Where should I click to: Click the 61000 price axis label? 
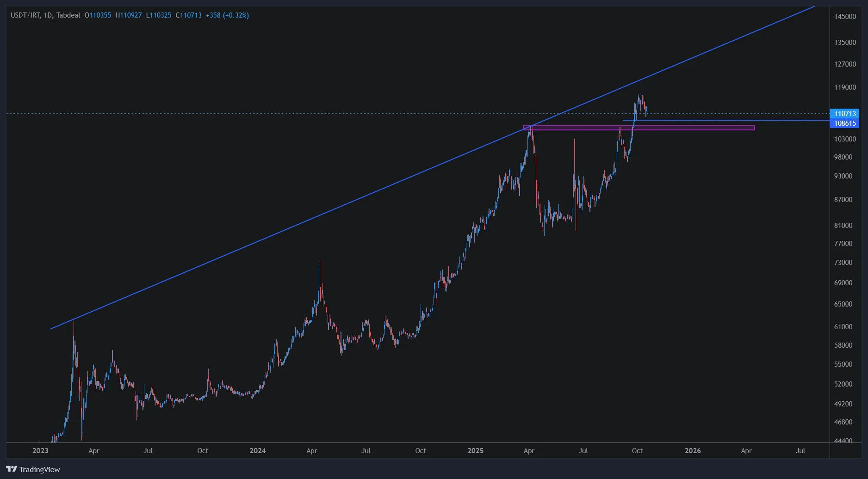[x=843, y=327]
